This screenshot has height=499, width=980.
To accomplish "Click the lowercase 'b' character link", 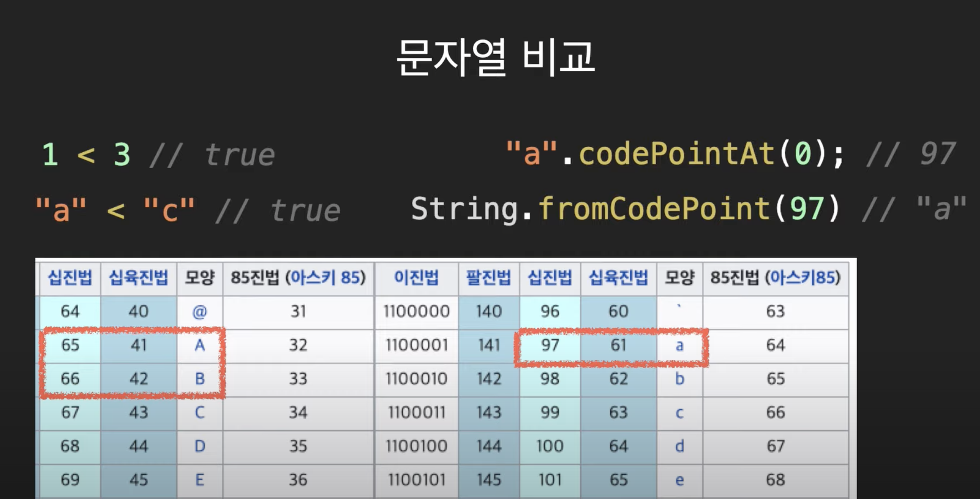I will 679,378.
